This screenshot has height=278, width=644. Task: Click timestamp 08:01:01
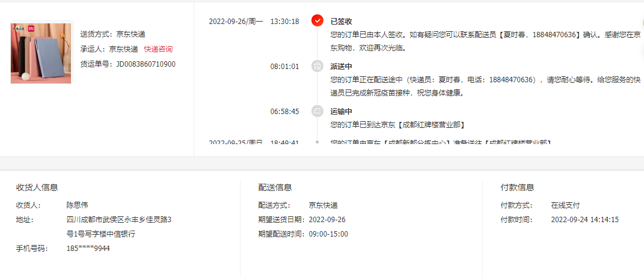coord(284,67)
